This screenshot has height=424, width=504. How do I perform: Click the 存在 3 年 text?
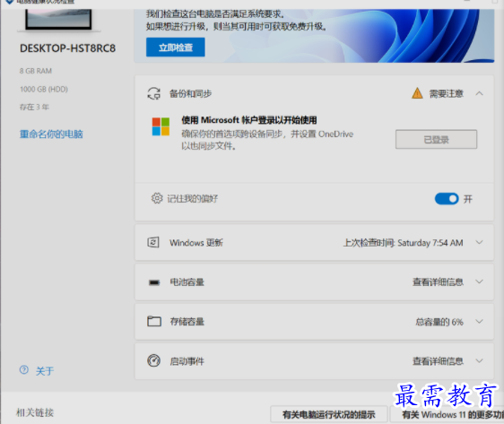[x=34, y=107]
